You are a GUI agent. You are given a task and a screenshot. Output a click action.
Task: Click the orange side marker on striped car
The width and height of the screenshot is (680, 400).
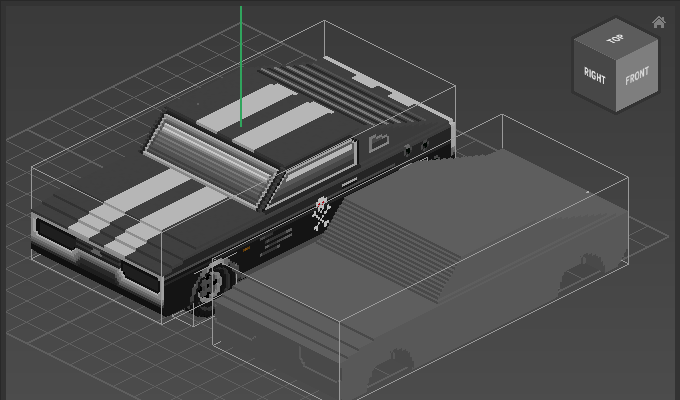click(245, 247)
